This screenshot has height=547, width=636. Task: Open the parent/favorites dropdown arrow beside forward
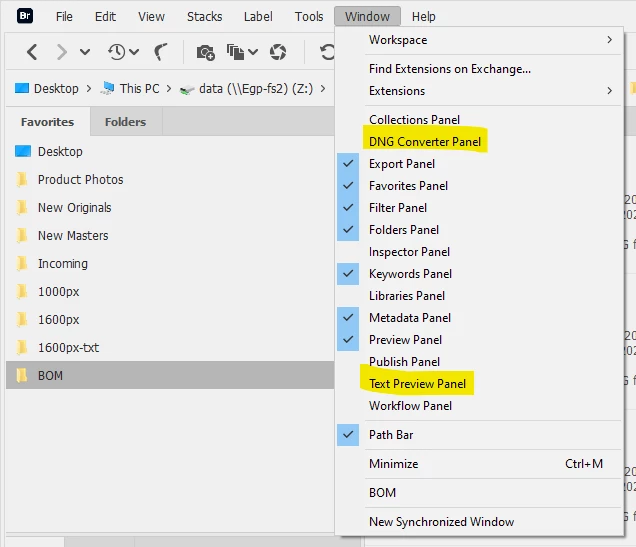click(85, 52)
